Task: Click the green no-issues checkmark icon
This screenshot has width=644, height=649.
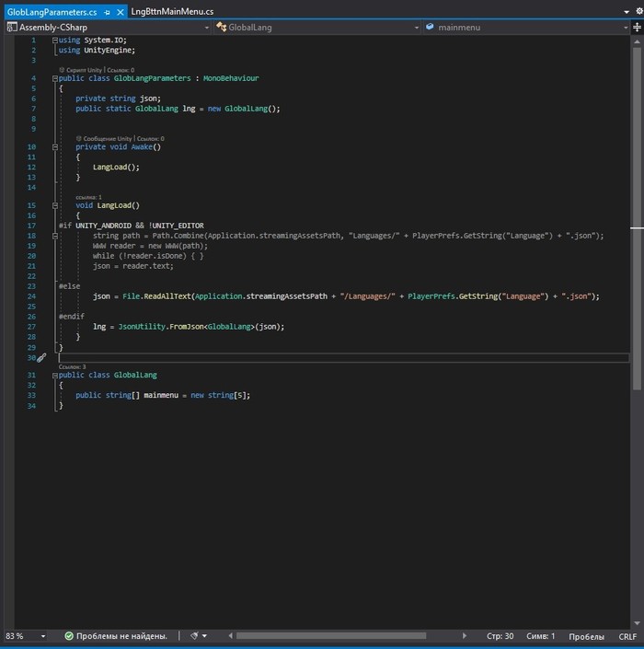Action: coord(69,636)
